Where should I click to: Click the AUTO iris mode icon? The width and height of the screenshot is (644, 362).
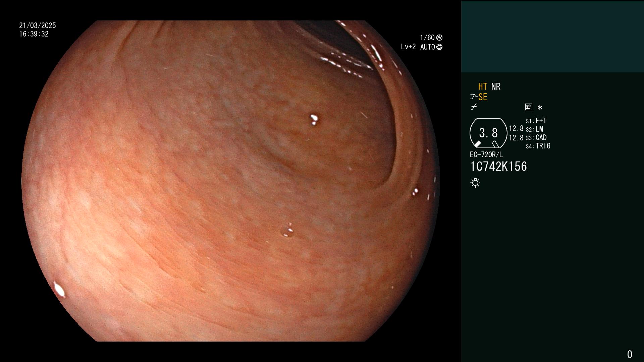click(x=439, y=47)
